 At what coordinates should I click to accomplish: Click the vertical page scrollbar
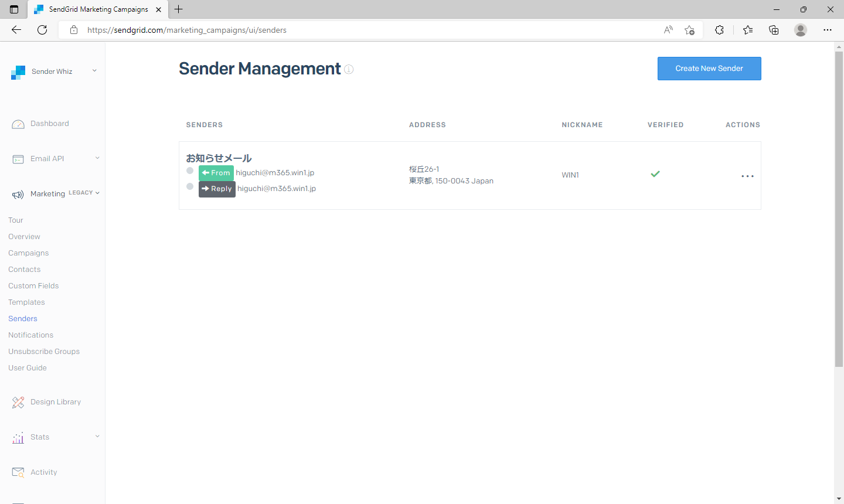coord(839,209)
